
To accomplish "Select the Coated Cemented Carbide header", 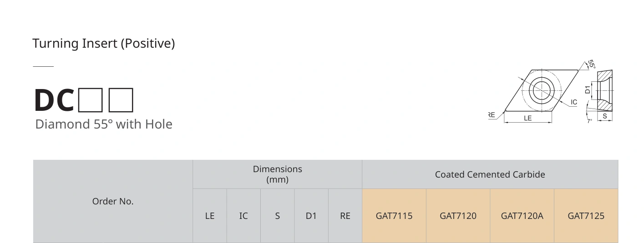I will click(490, 174).
